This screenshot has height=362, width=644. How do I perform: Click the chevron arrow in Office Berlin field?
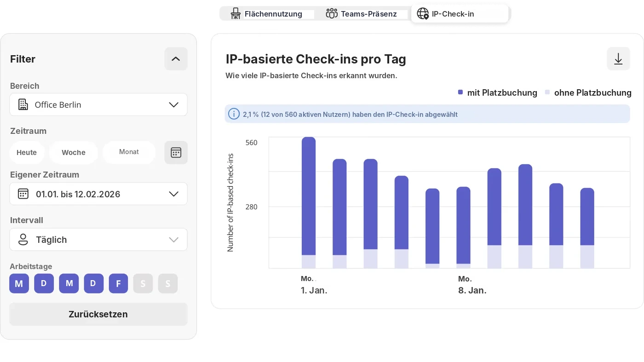pyautogui.click(x=173, y=105)
